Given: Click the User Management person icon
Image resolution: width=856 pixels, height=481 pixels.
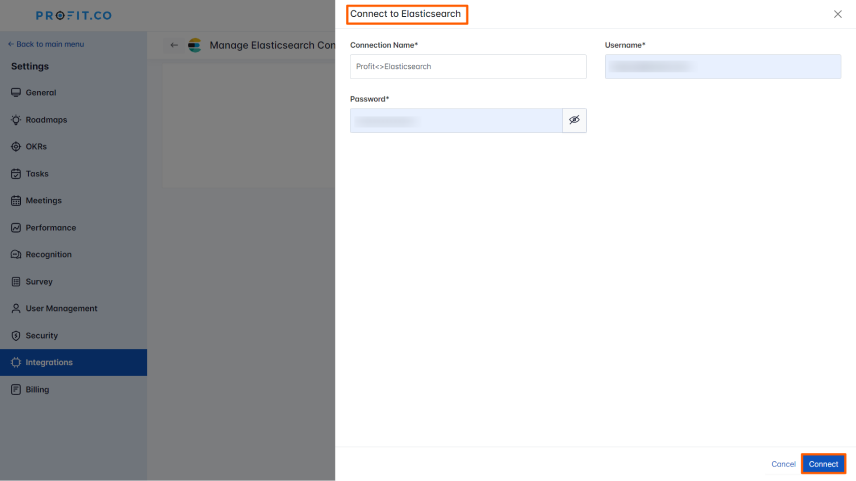Looking at the screenshot, I should pyautogui.click(x=16, y=308).
